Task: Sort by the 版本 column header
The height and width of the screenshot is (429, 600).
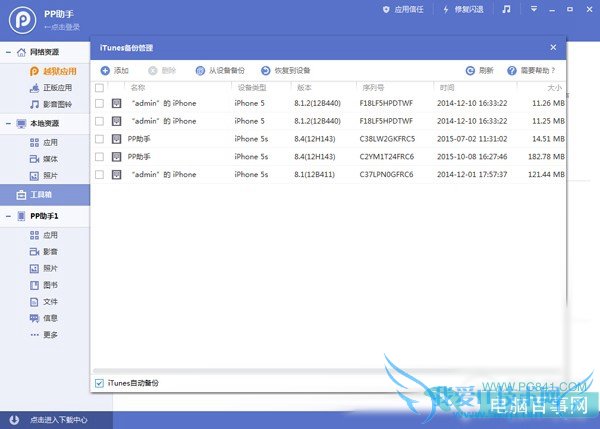Action: tap(305, 88)
